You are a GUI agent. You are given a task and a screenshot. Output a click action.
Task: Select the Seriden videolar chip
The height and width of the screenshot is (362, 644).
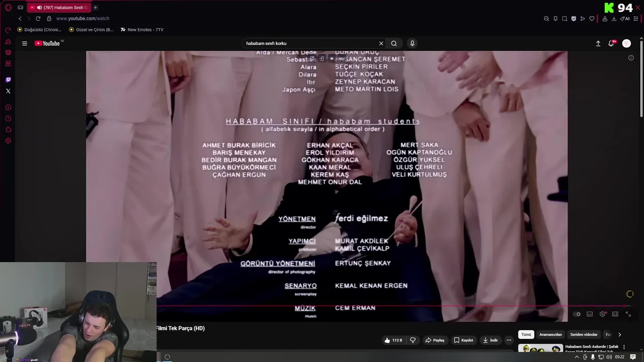(x=584, y=334)
